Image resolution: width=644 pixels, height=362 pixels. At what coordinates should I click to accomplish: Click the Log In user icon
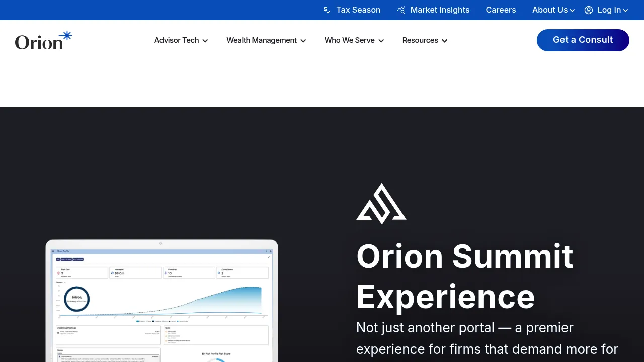point(589,10)
